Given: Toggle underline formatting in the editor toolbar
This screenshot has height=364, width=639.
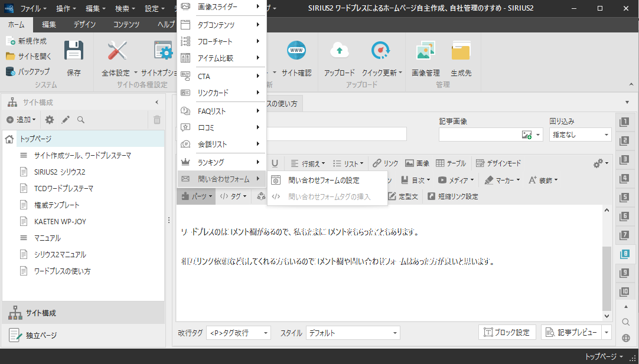Looking at the screenshot, I should click(x=275, y=163).
